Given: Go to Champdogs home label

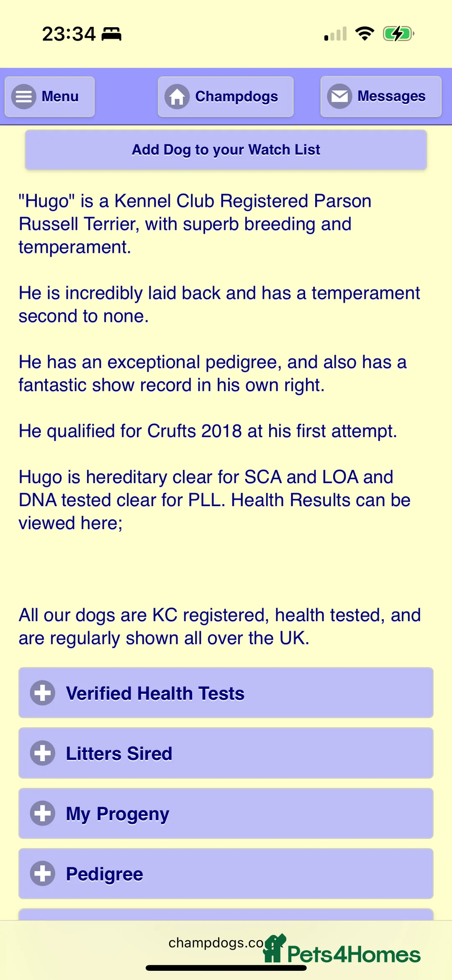Looking at the screenshot, I should (x=236, y=97).
